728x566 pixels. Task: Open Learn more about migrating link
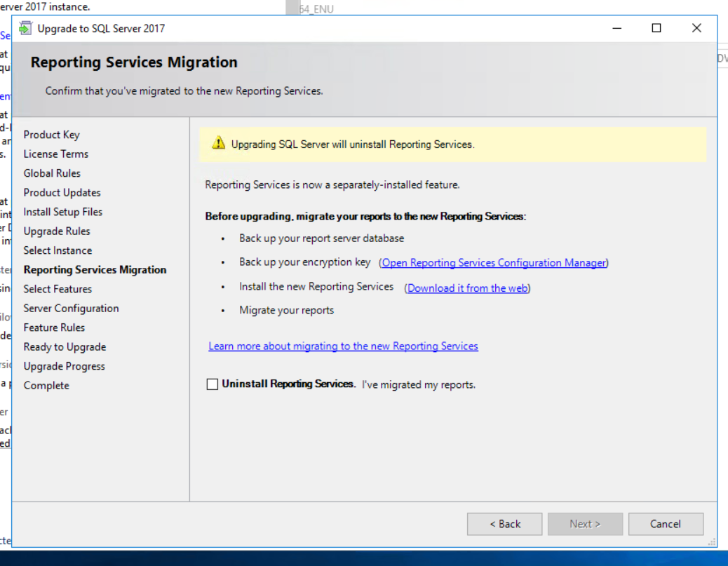(x=343, y=346)
